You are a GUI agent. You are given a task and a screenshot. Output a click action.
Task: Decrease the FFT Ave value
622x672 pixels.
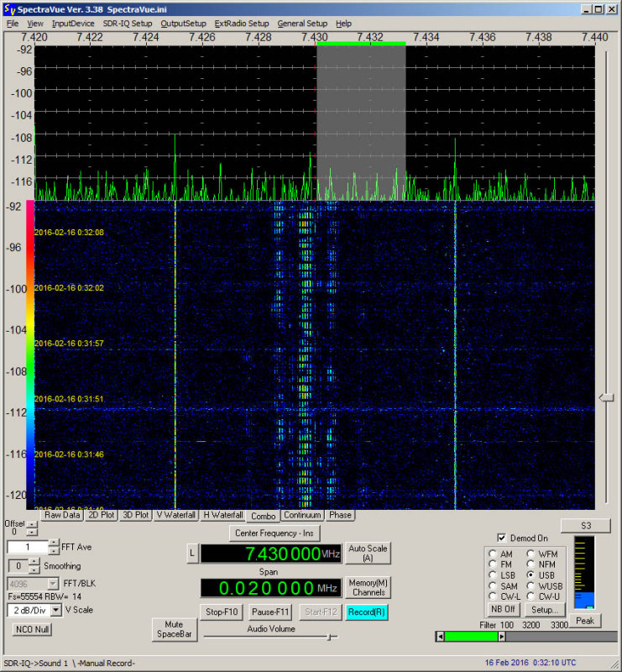point(54,551)
